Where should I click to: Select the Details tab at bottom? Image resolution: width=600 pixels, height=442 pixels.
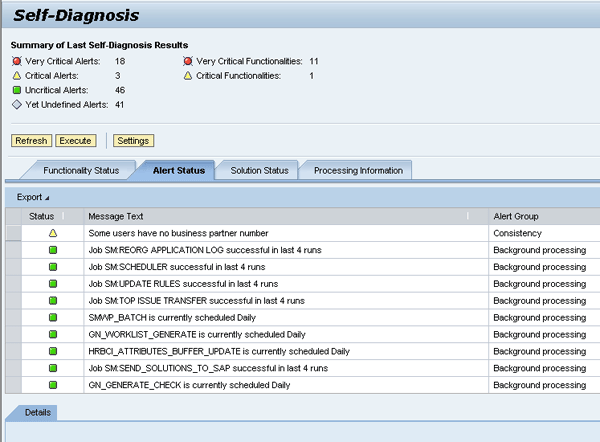click(x=37, y=412)
